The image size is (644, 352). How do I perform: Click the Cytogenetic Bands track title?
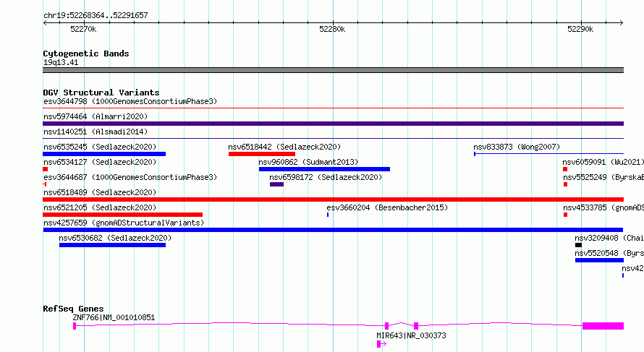[x=86, y=53]
